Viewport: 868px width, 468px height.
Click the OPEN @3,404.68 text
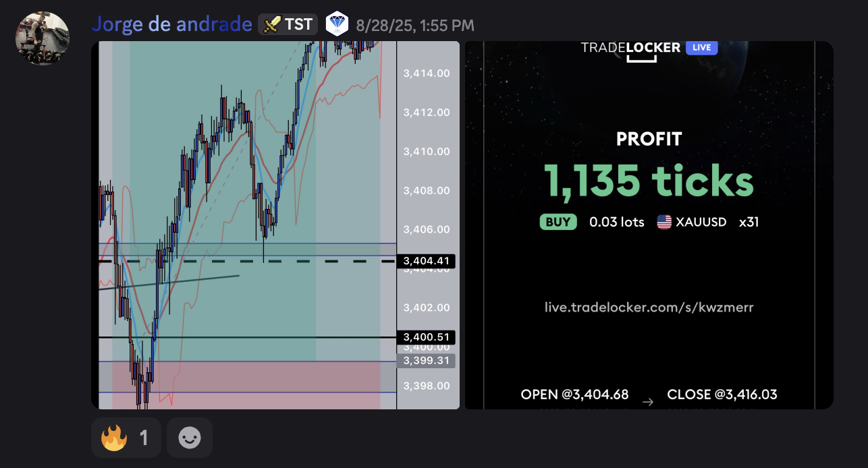click(x=575, y=394)
